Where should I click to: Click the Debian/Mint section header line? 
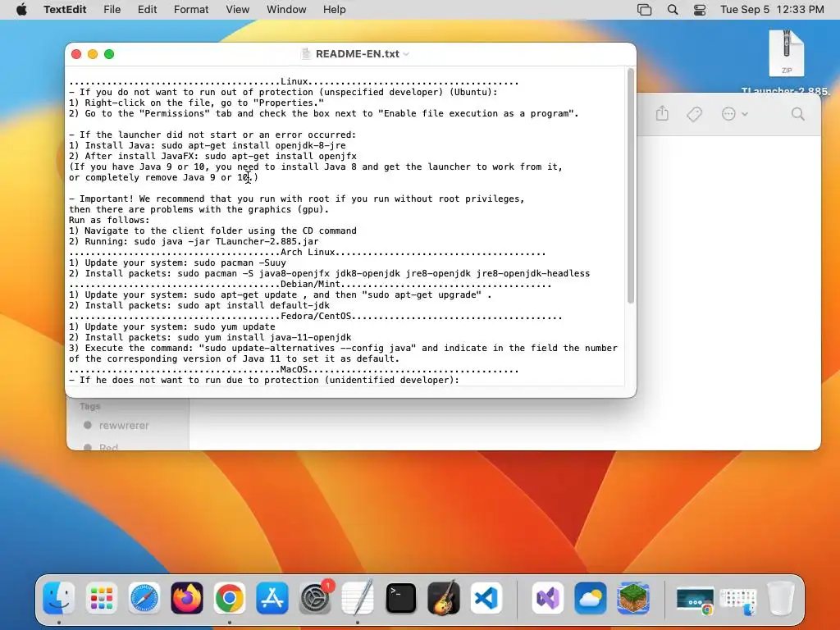[310, 284]
